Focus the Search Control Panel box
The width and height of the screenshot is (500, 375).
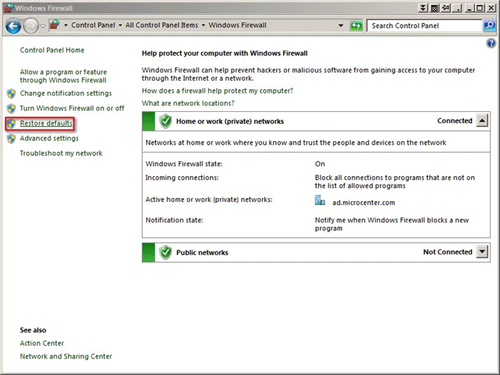[x=424, y=26]
